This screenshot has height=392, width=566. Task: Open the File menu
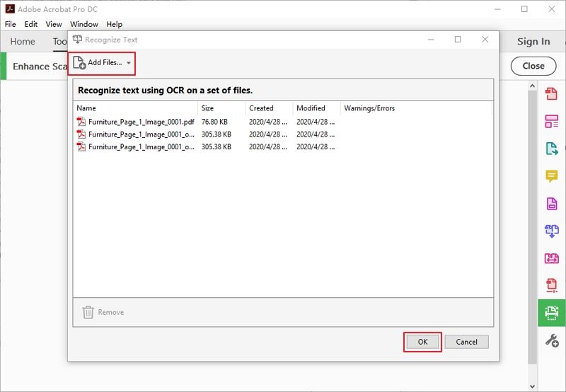coord(10,24)
